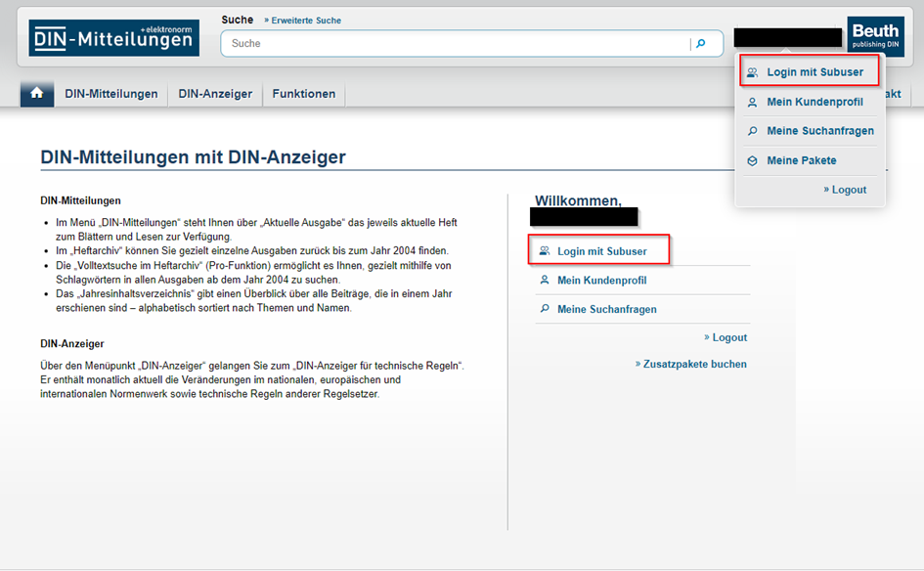Click search icon beside dropdown Meine Suchanfragen
Image resolution: width=924 pixels, height=571 pixels.
point(752,131)
